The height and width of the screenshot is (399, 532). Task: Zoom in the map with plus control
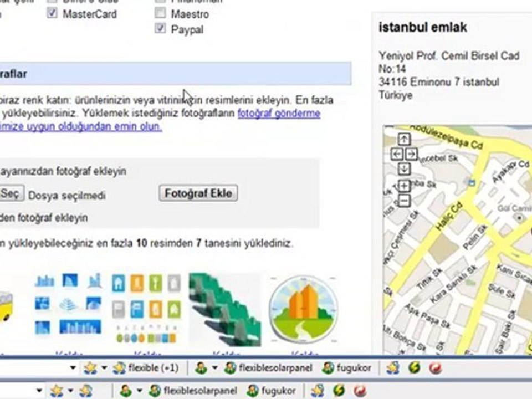404,186
